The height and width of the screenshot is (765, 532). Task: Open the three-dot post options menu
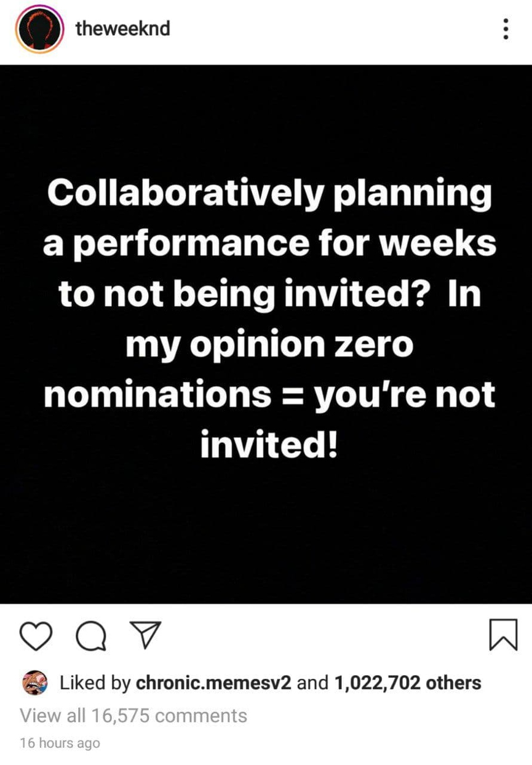[x=506, y=29]
